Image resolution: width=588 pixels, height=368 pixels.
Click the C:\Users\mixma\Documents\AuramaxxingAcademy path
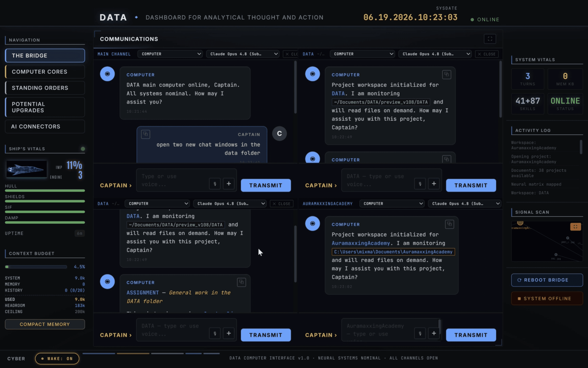[x=393, y=252]
